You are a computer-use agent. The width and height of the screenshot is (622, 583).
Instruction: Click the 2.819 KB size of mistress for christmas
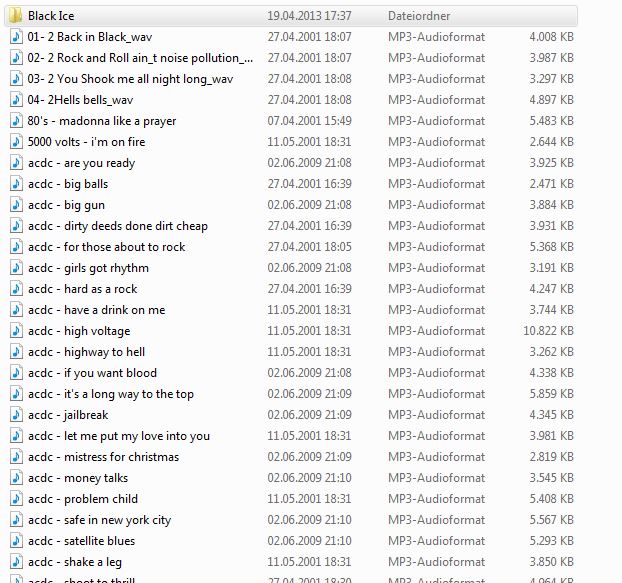[551, 457]
